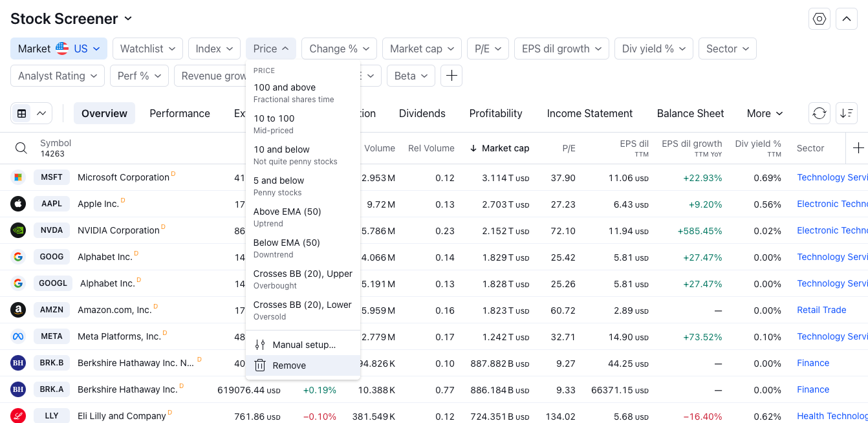This screenshot has width=868, height=423.
Task: Open the sort order icon
Action: pos(847,113)
